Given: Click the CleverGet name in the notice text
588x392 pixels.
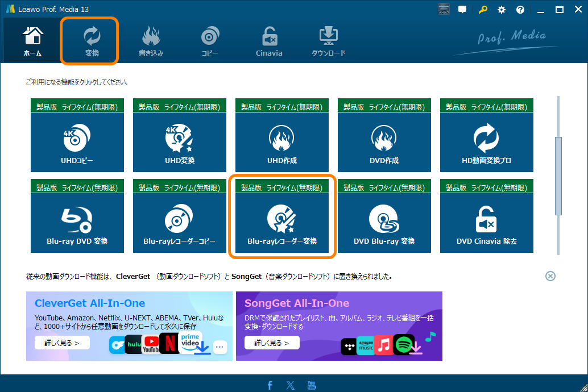Looking at the screenshot, I should pos(133,276).
